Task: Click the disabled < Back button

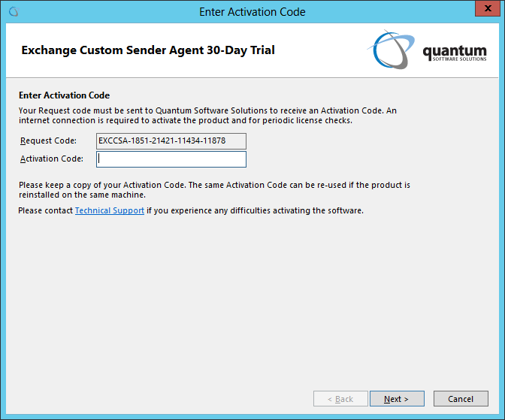Action: coord(340,399)
